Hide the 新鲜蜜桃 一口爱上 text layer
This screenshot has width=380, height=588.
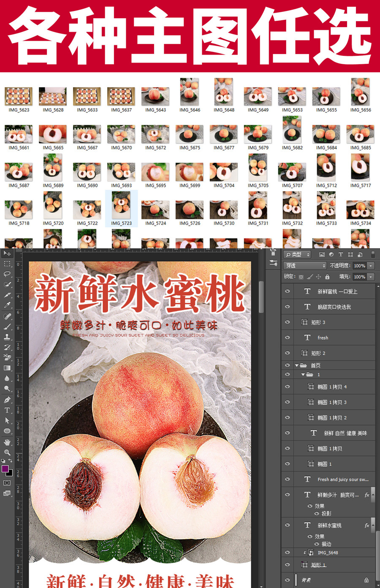[288, 291]
